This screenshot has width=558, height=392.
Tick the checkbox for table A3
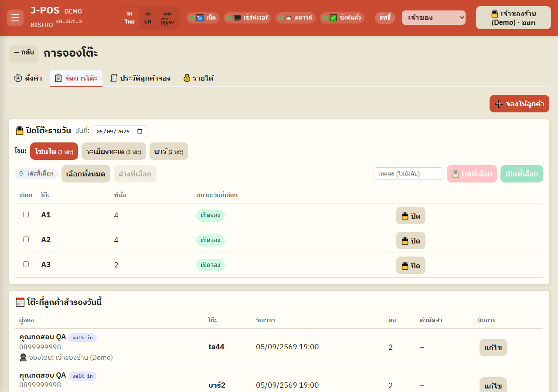26,264
